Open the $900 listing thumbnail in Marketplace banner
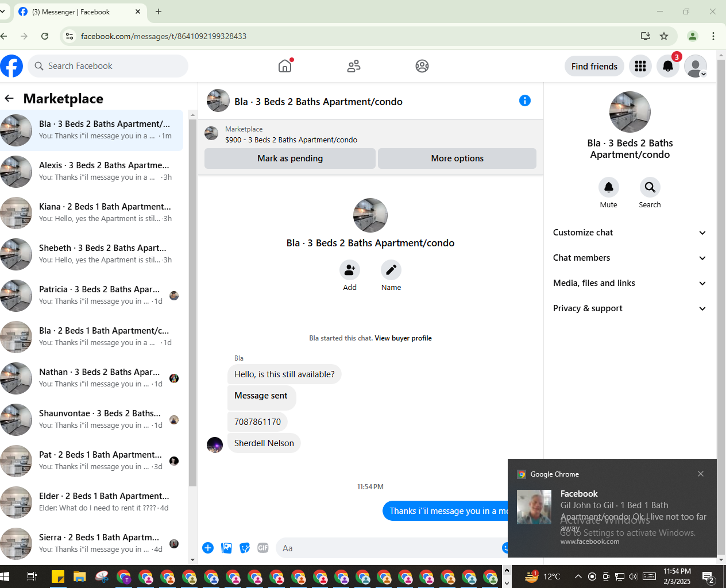Image resolution: width=726 pixels, height=588 pixels. click(x=211, y=133)
